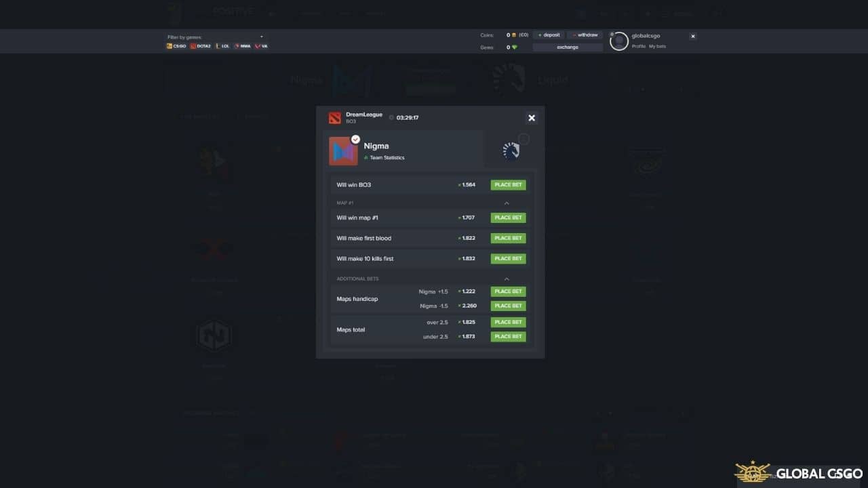
Task: Click the 1.873 odds value
Action: [x=469, y=336]
